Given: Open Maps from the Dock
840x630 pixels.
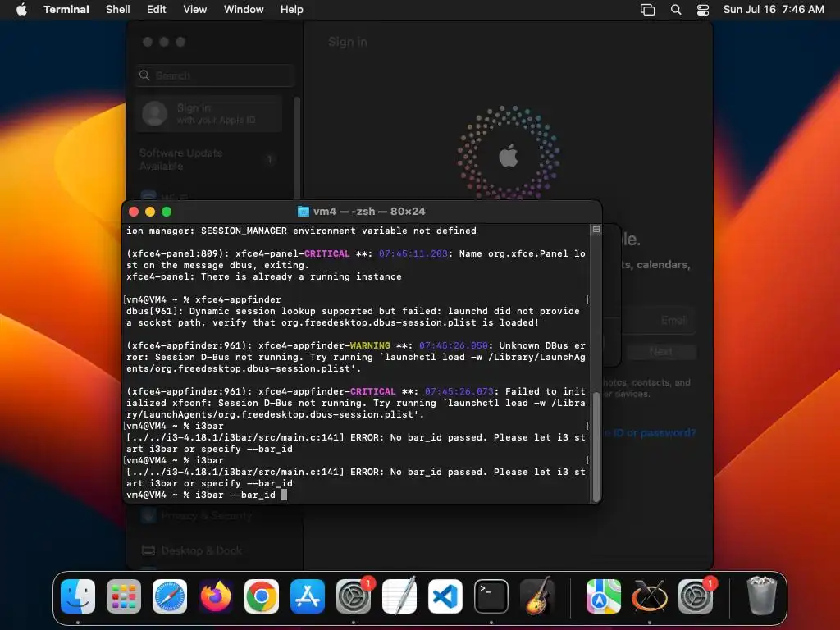Looking at the screenshot, I should 603,596.
